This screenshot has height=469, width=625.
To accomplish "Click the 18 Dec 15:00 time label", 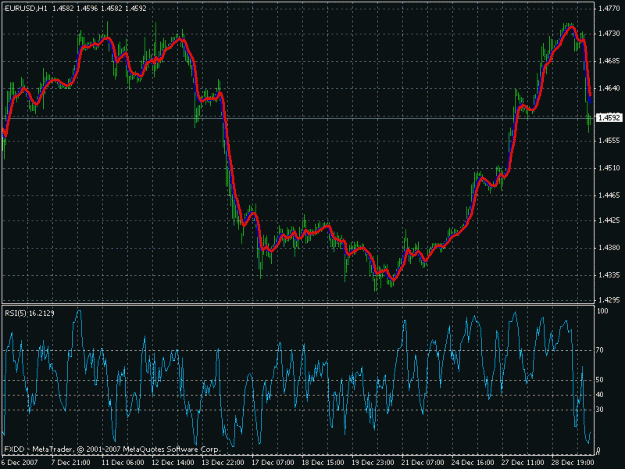I will 323,463.
